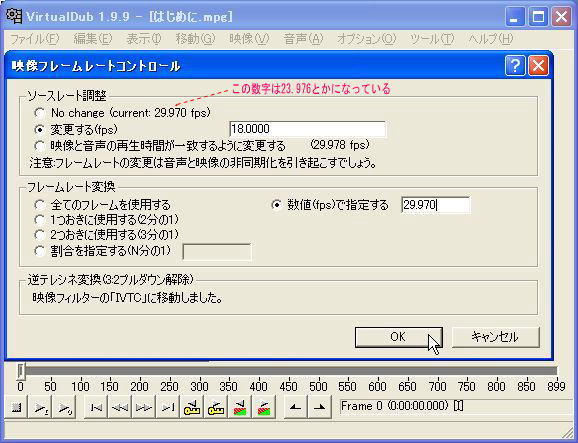
Task: Maximize the VirtualDub main window
Action: [538, 17]
